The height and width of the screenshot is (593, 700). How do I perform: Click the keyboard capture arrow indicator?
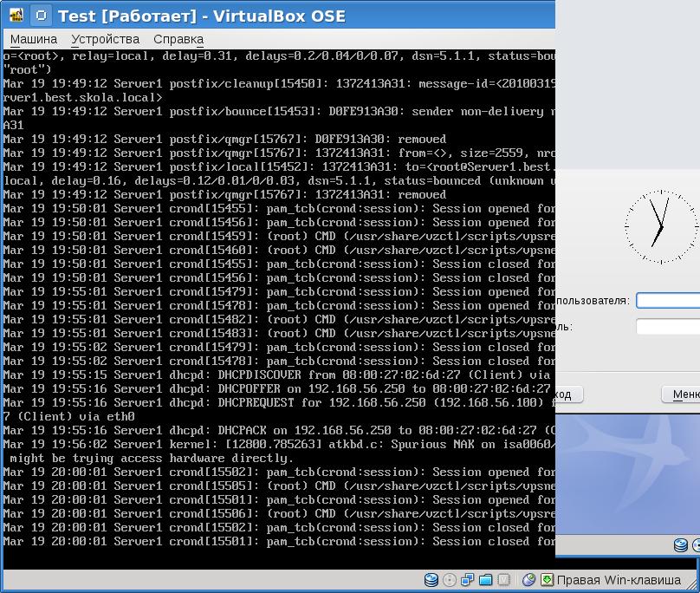click(x=547, y=580)
